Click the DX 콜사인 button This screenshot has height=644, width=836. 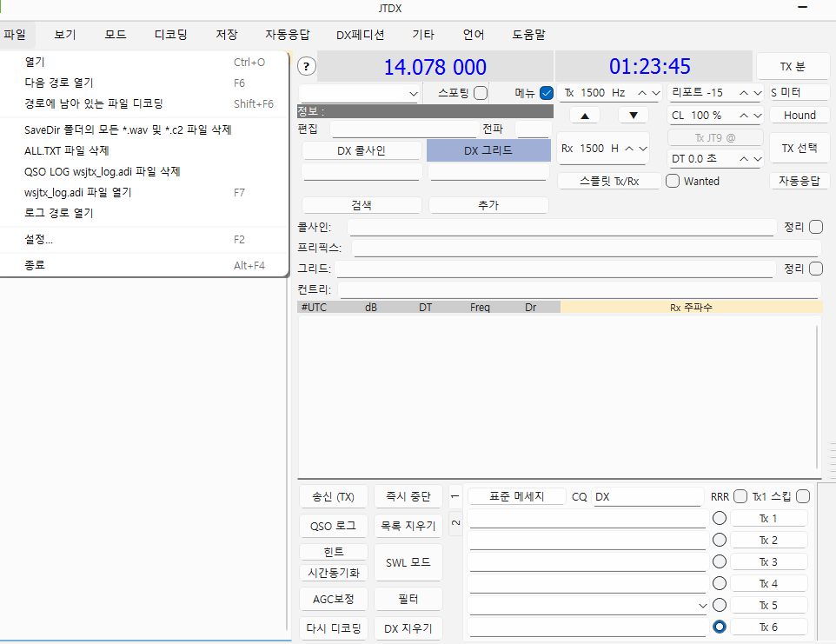point(362,151)
